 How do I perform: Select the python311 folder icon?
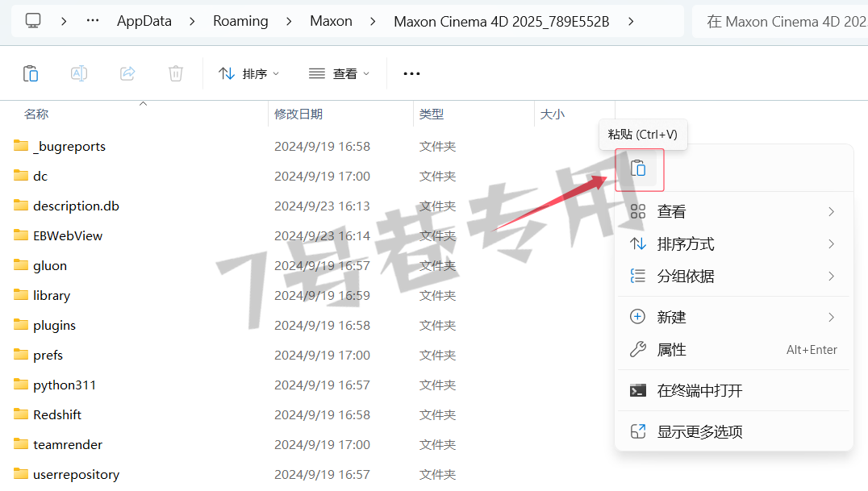(x=21, y=384)
